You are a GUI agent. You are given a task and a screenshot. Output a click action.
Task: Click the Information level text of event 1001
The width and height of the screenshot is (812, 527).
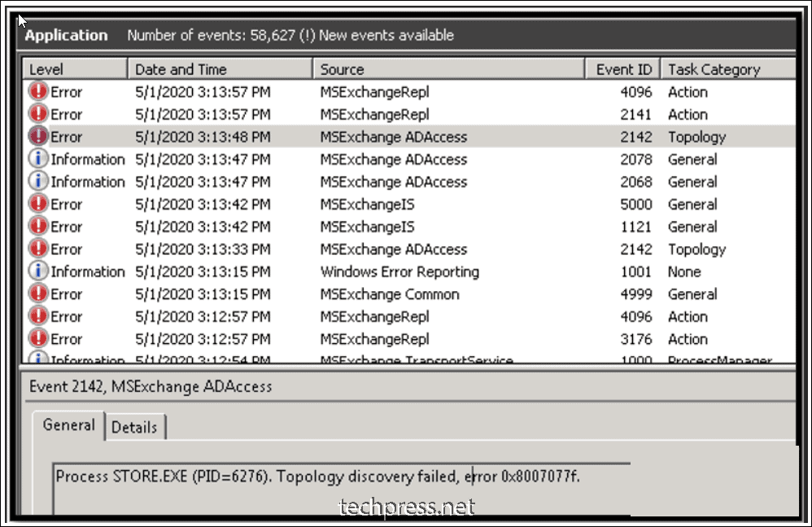(x=88, y=272)
